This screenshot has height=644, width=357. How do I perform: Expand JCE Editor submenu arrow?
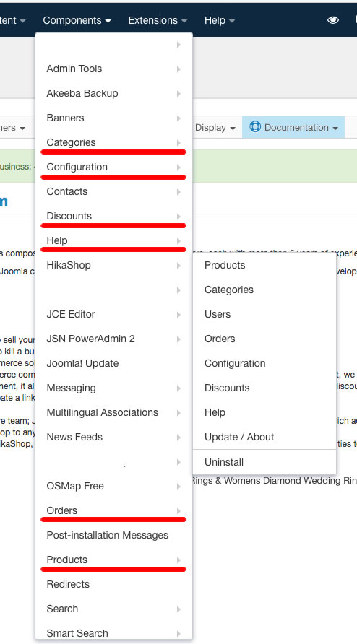coord(178,315)
